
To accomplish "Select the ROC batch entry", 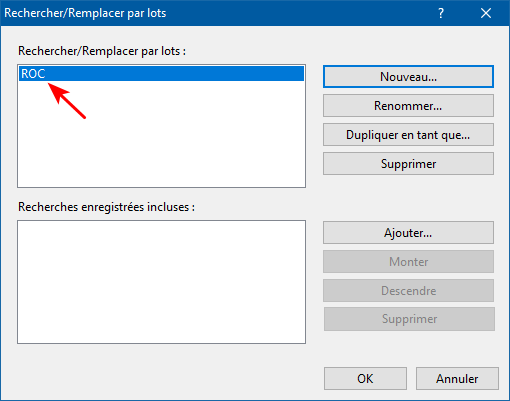I will (x=161, y=73).
